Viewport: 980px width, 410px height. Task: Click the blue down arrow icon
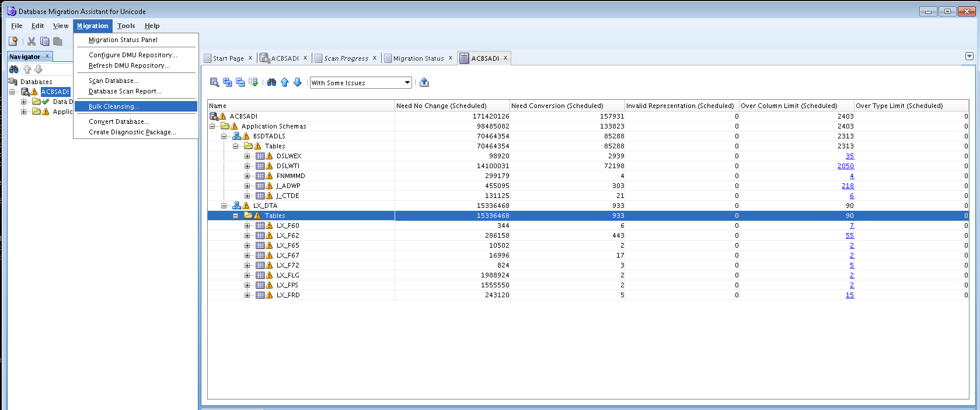pos(298,82)
